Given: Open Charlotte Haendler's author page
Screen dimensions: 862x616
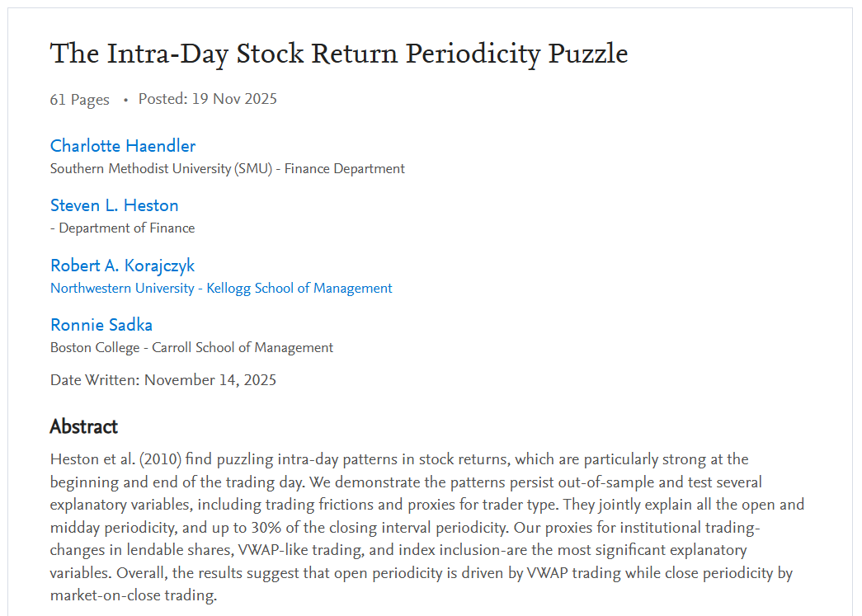Looking at the screenshot, I should (123, 146).
